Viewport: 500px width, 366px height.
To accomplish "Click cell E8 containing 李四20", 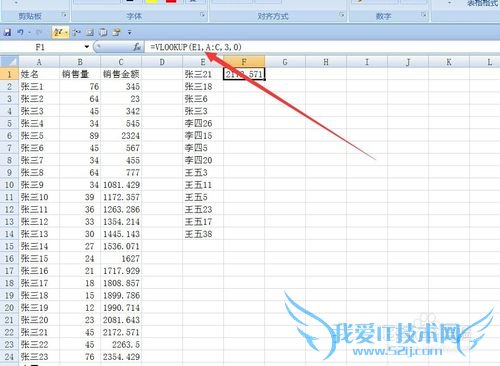I will 203,160.
